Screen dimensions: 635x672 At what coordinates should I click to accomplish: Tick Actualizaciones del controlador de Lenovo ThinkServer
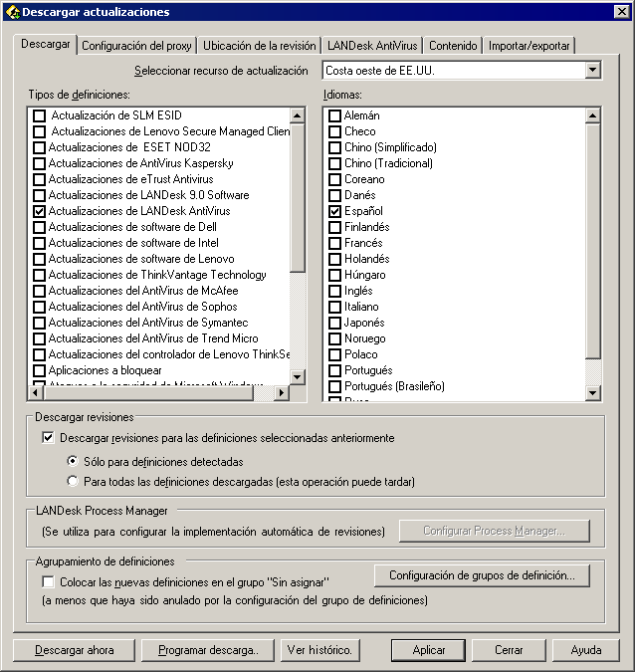pos(39,354)
